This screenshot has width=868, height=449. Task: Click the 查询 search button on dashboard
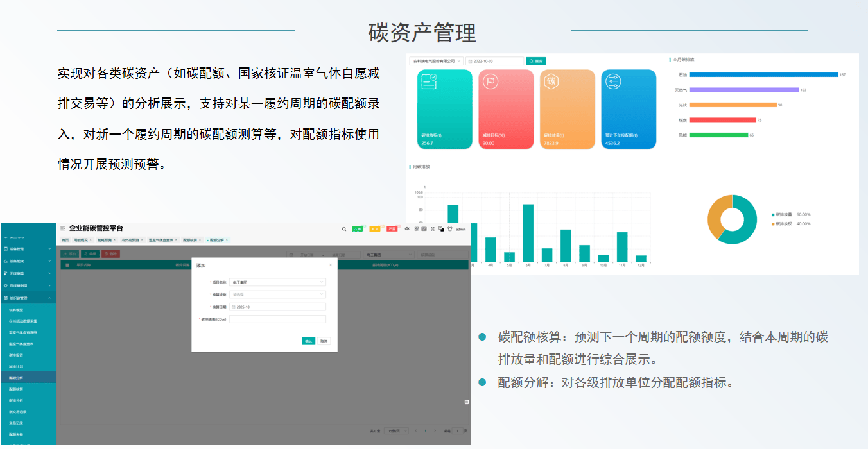point(536,61)
